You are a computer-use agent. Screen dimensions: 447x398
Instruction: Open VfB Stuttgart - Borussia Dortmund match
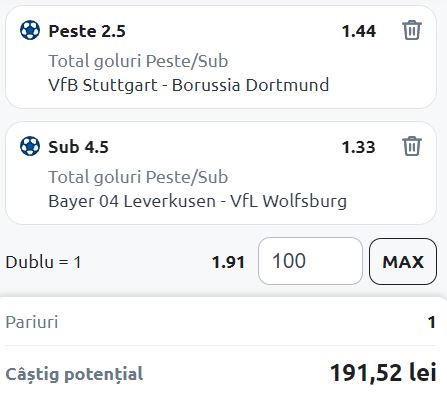pos(189,85)
